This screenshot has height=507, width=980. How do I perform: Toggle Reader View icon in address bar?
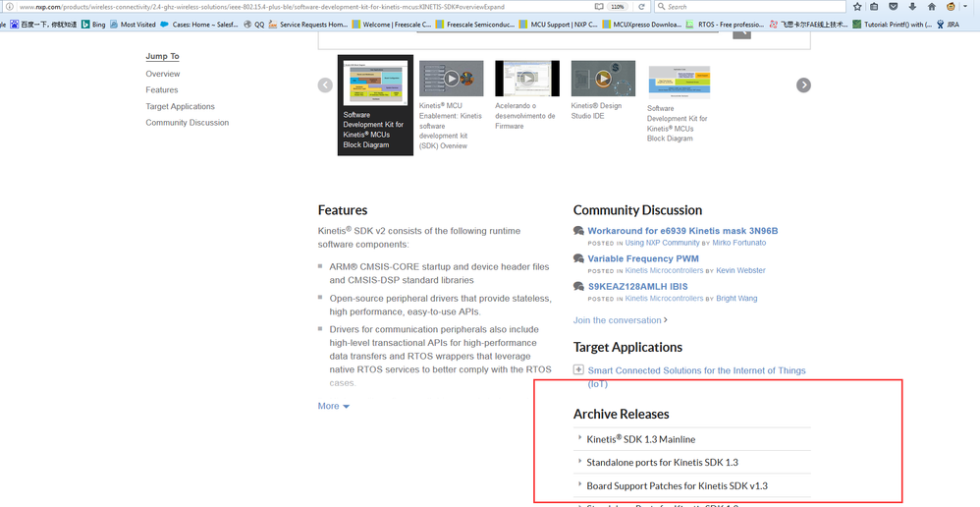599,7
